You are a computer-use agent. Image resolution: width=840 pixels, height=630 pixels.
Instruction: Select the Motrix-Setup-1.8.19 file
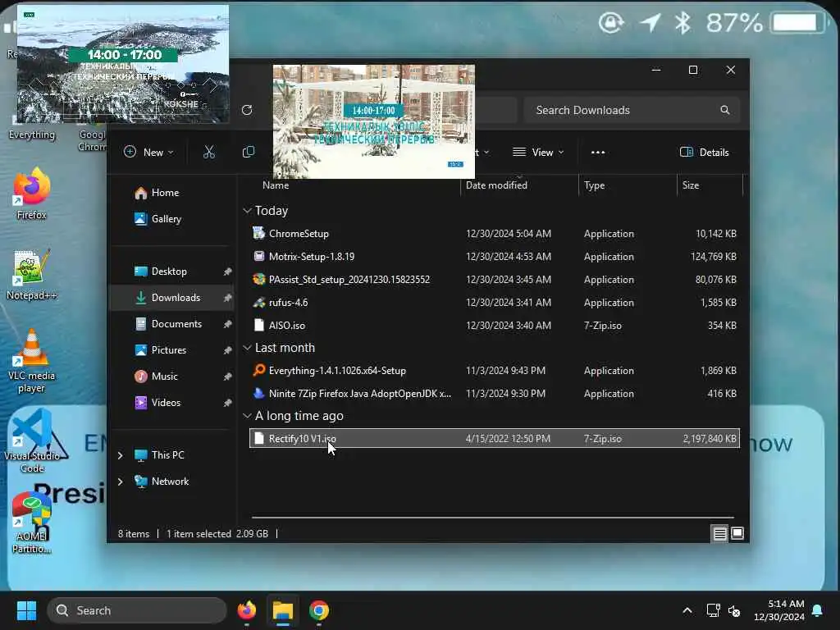tap(494, 257)
